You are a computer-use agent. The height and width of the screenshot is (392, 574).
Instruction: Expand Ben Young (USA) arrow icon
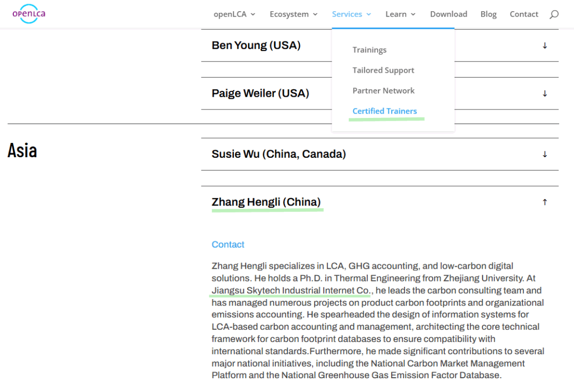(x=545, y=45)
